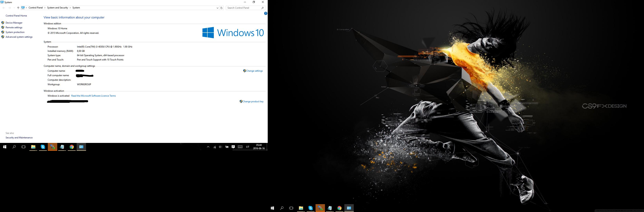Screen dimensions: 644x212
Task: Expand the address bar history dropdown
Action: point(217,8)
